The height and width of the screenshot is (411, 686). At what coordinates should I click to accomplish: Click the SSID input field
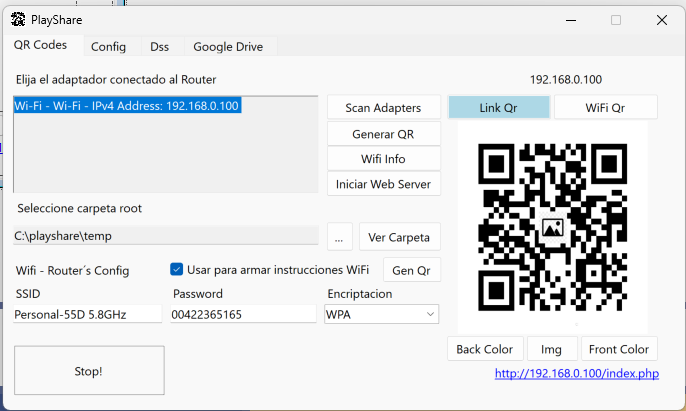[88, 314]
